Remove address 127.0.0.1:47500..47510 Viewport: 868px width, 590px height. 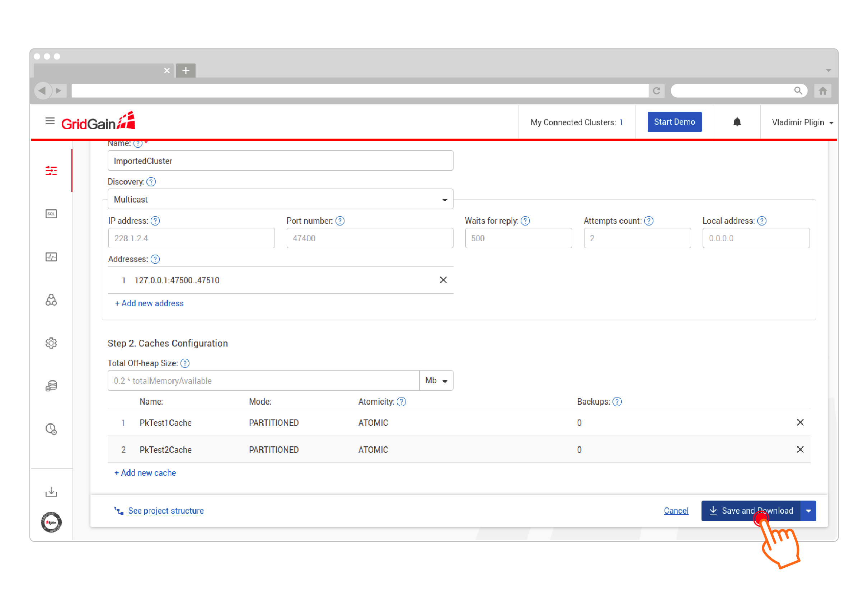[443, 280]
